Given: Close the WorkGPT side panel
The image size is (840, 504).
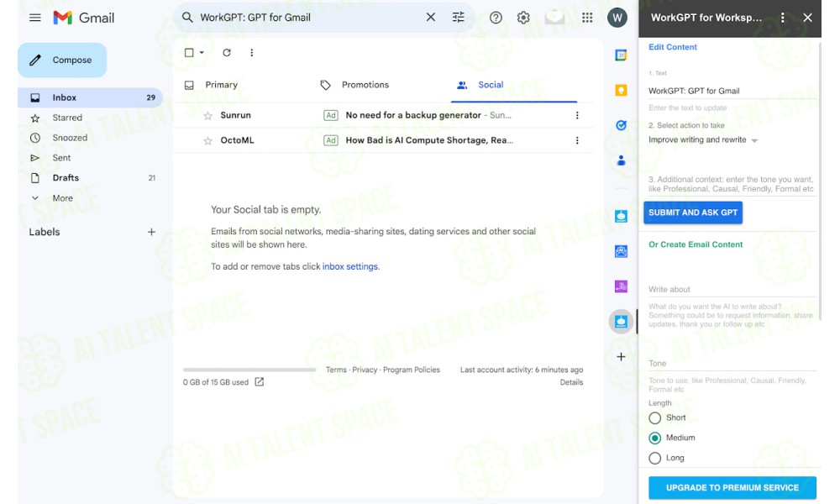Looking at the screenshot, I should 808,18.
